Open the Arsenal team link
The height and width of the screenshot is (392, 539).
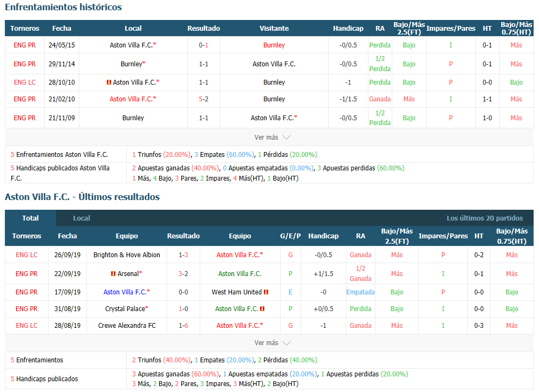(x=128, y=274)
